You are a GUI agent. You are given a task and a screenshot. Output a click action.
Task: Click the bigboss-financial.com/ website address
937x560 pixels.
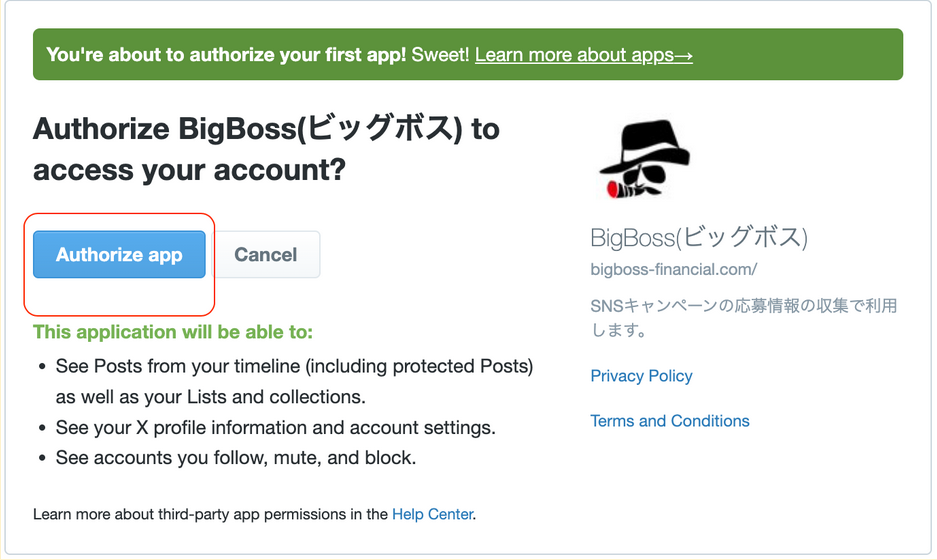tap(673, 270)
